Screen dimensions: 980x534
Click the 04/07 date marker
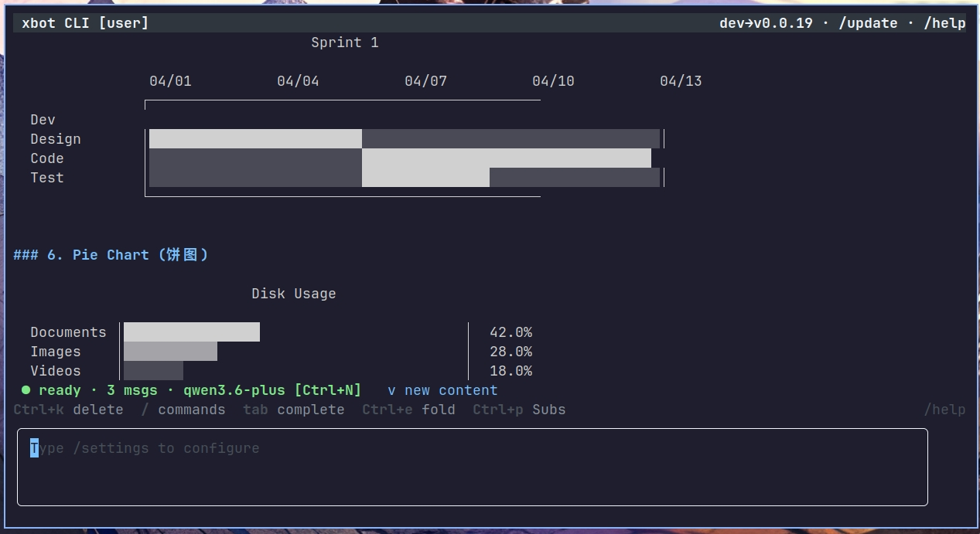click(425, 81)
